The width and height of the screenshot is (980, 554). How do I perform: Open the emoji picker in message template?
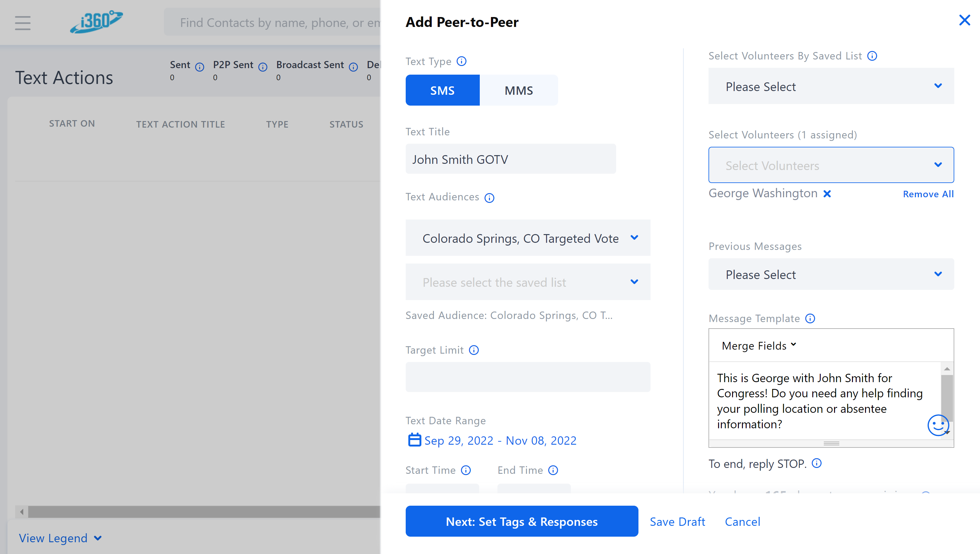(x=937, y=425)
